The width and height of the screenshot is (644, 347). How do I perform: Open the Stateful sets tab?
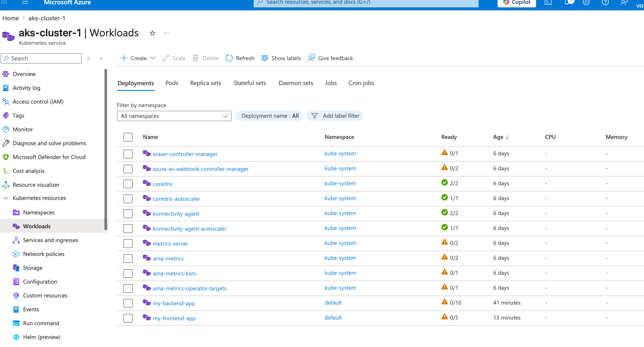point(250,83)
